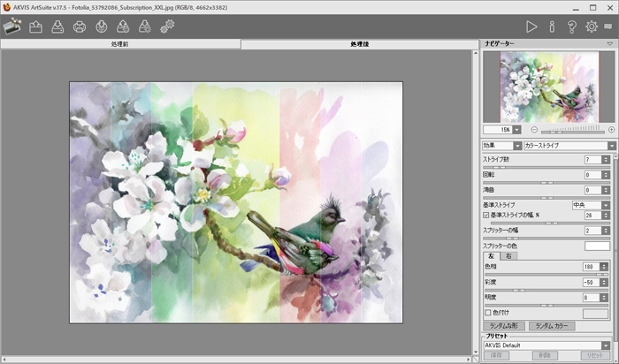Open an image file with the toolbar open icon
Image resolution: width=619 pixels, height=364 pixels.
click(35, 27)
